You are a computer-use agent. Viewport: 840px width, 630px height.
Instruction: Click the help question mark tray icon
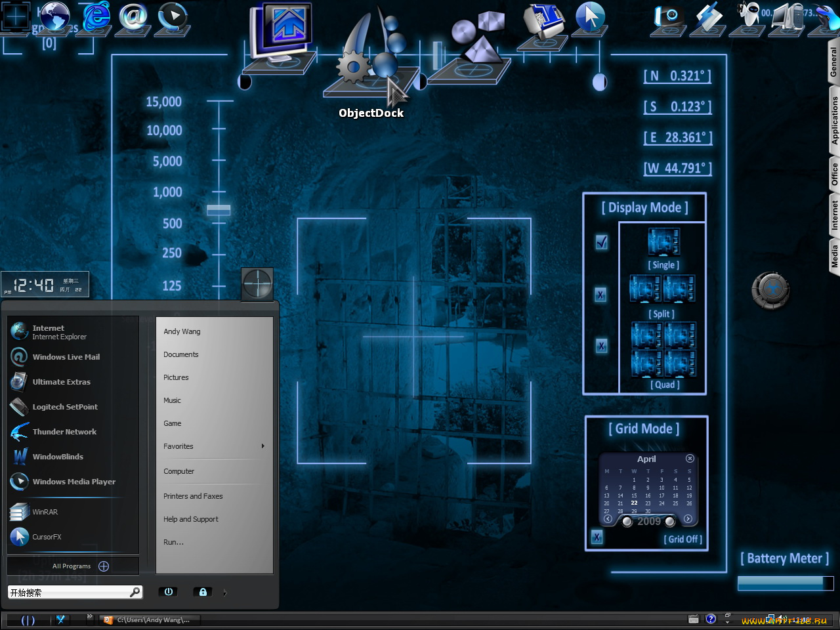pos(711,619)
